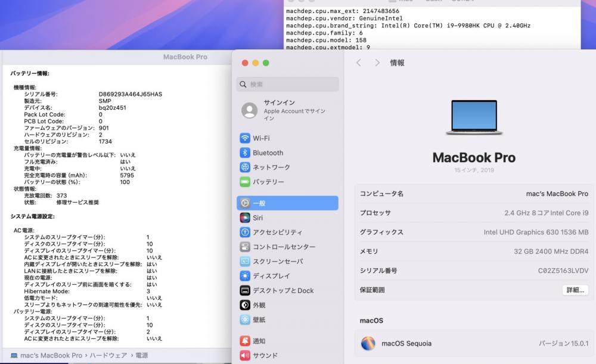Viewport: 596px width, 364px height.
Task: Click ハードウェア in System Information path bar
Action: pos(108,356)
